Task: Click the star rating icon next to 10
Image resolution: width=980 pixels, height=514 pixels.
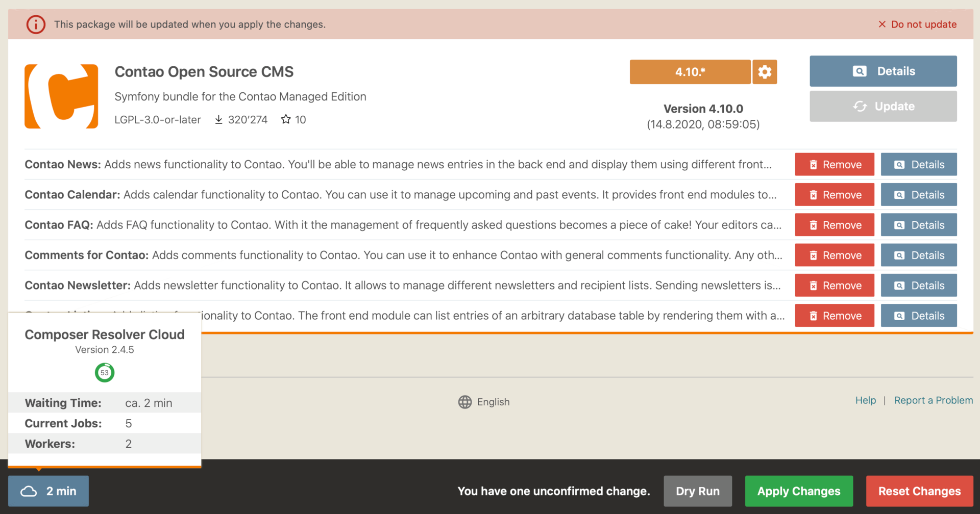Action: click(286, 119)
